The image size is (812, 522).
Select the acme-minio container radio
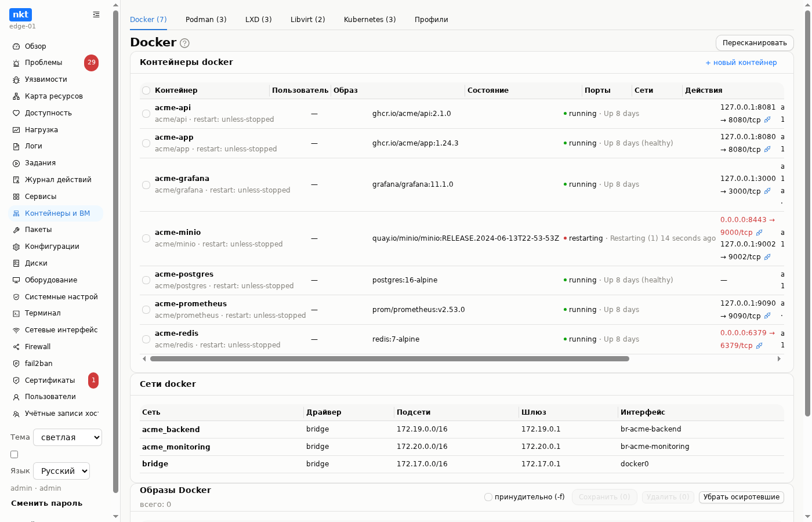pos(146,238)
